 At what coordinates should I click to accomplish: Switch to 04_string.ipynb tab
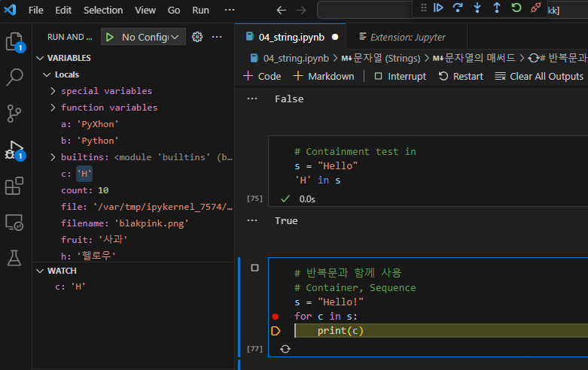point(291,37)
